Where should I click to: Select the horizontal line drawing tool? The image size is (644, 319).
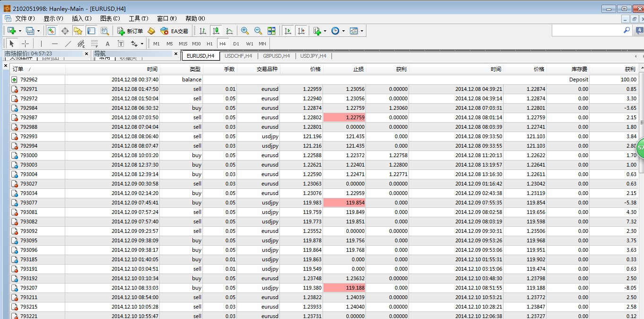[x=55, y=44]
